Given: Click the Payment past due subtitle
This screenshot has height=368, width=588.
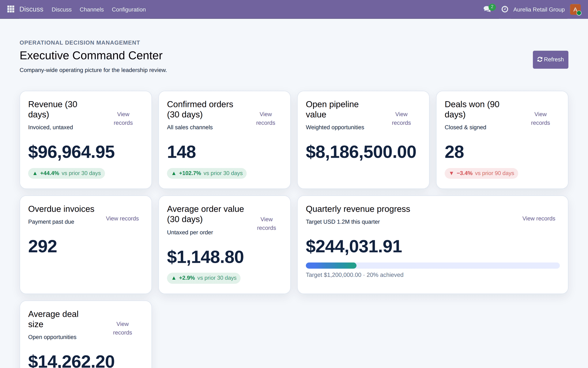Looking at the screenshot, I should click(x=51, y=222).
